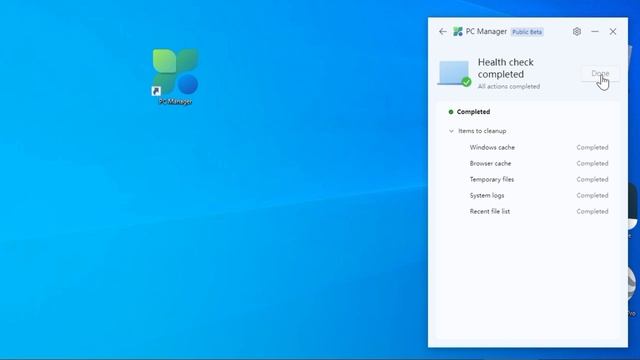Image resolution: width=640 pixels, height=360 pixels.
Task: Click Completed status next to Temporary files
Action: [x=592, y=179]
